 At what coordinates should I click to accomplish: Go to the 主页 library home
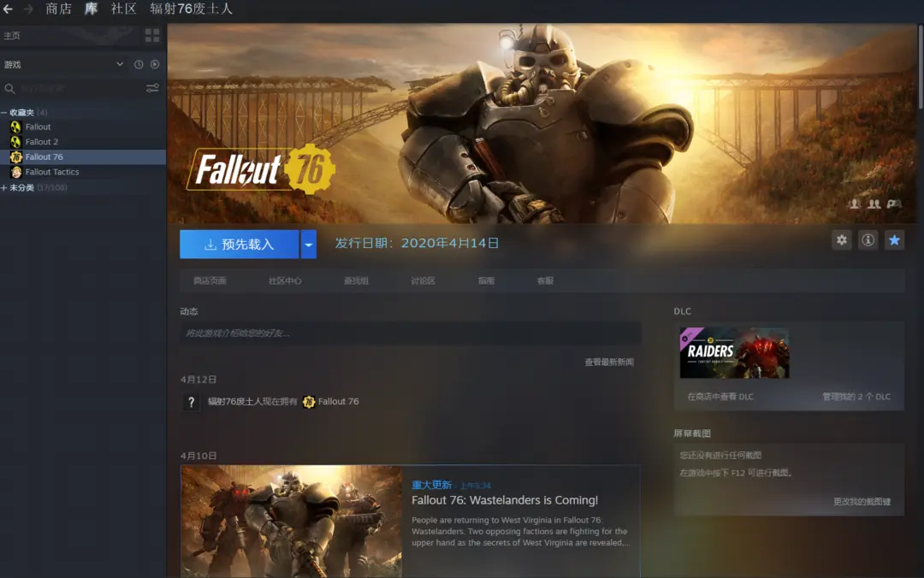(12, 35)
